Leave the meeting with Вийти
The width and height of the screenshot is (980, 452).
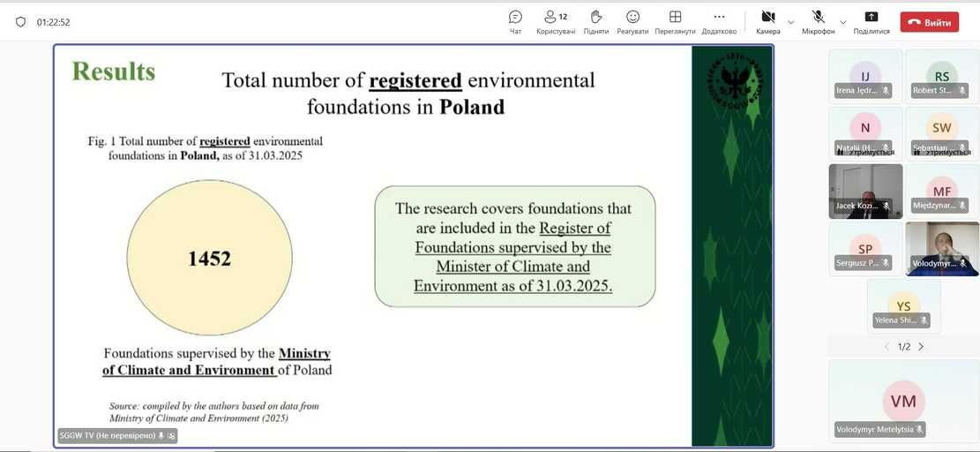click(x=929, y=22)
